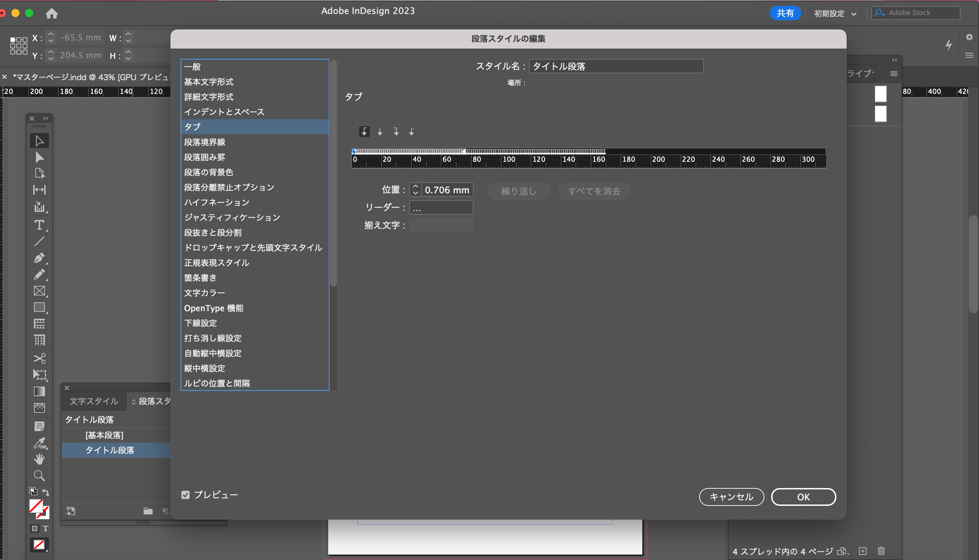Image resolution: width=979 pixels, height=560 pixels.
Task: Select the Pen tool
Action: click(39, 258)
